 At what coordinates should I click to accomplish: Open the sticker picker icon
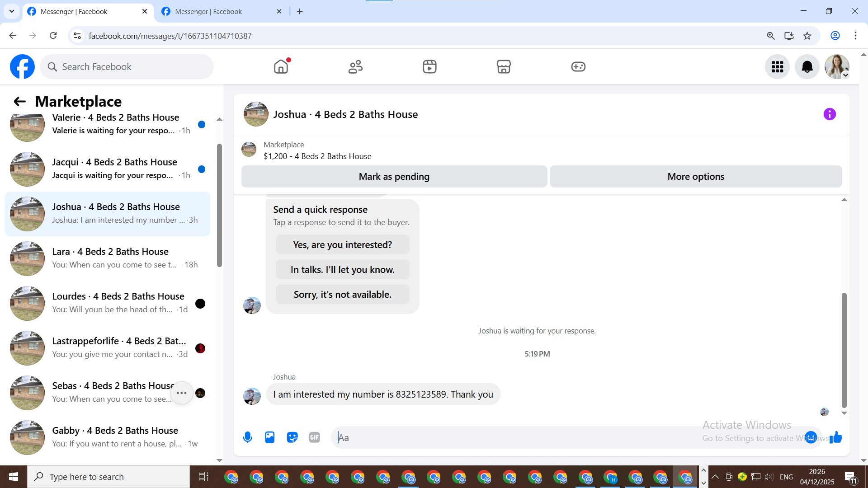tap(292, 437)
